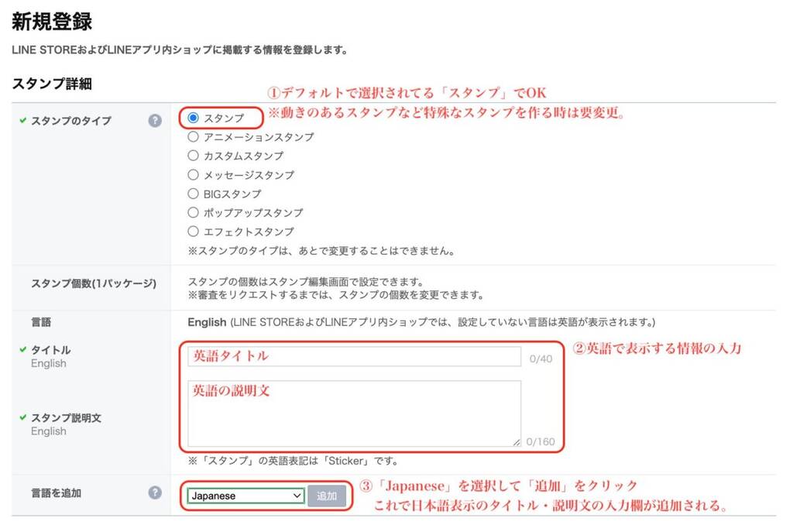Screen dimensions: 793x532
Task: Grab the resize handle of description textarea
Action: [517, 442]
